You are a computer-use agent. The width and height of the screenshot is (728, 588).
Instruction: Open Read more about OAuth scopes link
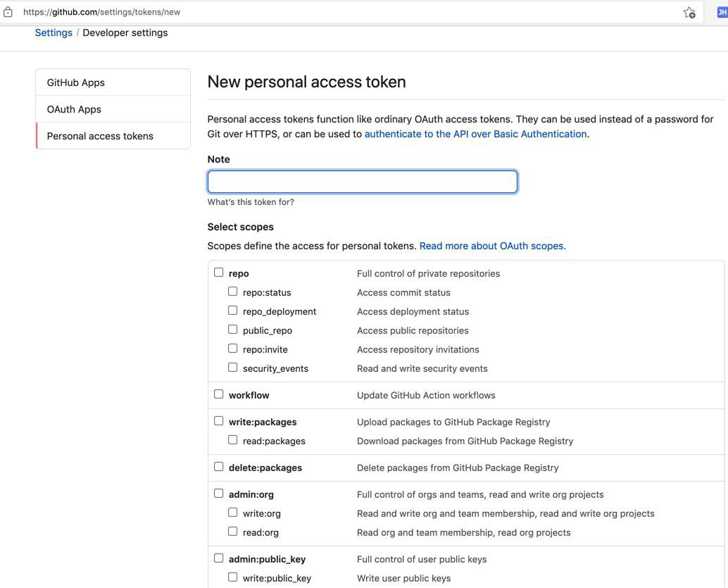(x=493, y=246)
